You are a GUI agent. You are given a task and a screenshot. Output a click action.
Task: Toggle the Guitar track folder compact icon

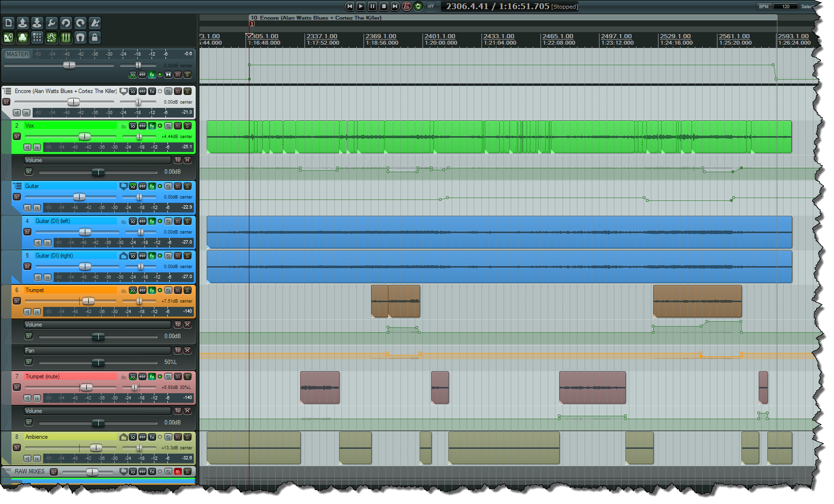pyautogui.click(x=123, y=186)
